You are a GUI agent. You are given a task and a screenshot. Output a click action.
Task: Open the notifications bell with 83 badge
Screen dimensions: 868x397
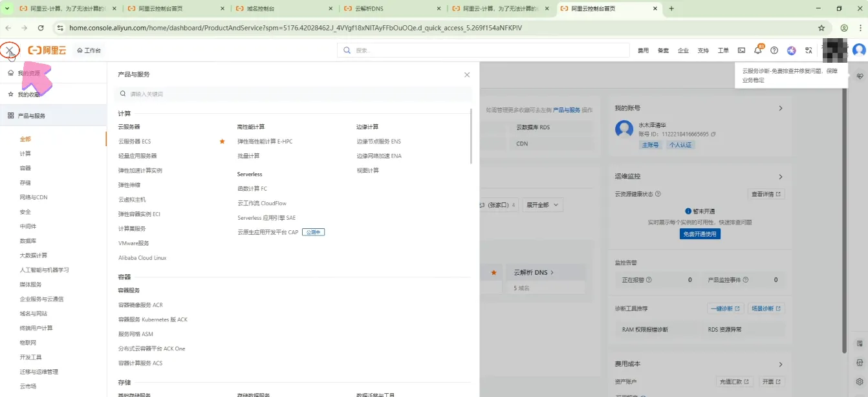point(758,50)
